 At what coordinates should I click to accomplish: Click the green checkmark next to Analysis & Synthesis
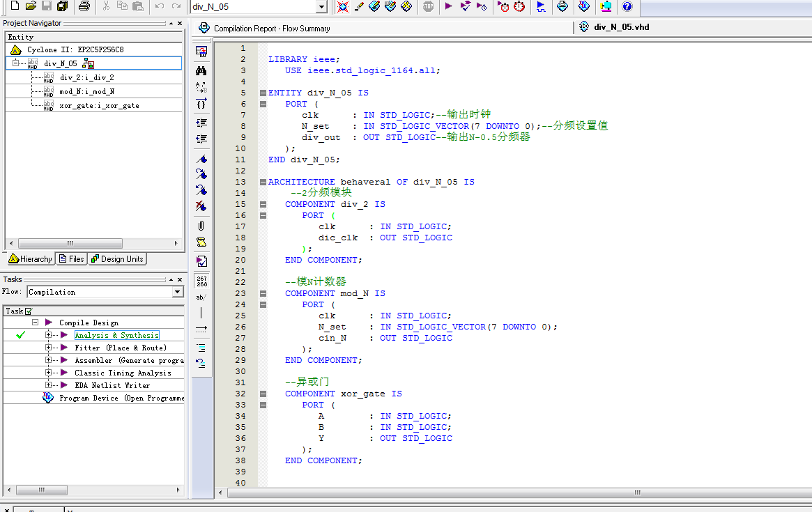pos(20,335)
